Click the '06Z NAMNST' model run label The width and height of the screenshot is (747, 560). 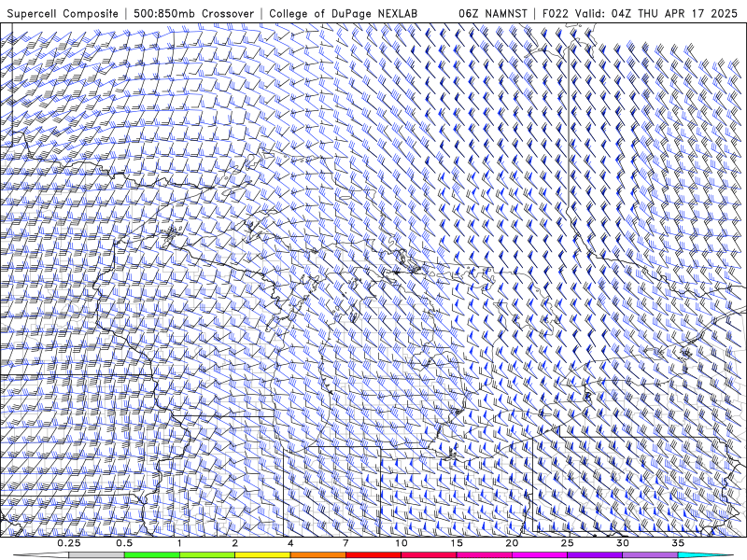coord(493,13)
